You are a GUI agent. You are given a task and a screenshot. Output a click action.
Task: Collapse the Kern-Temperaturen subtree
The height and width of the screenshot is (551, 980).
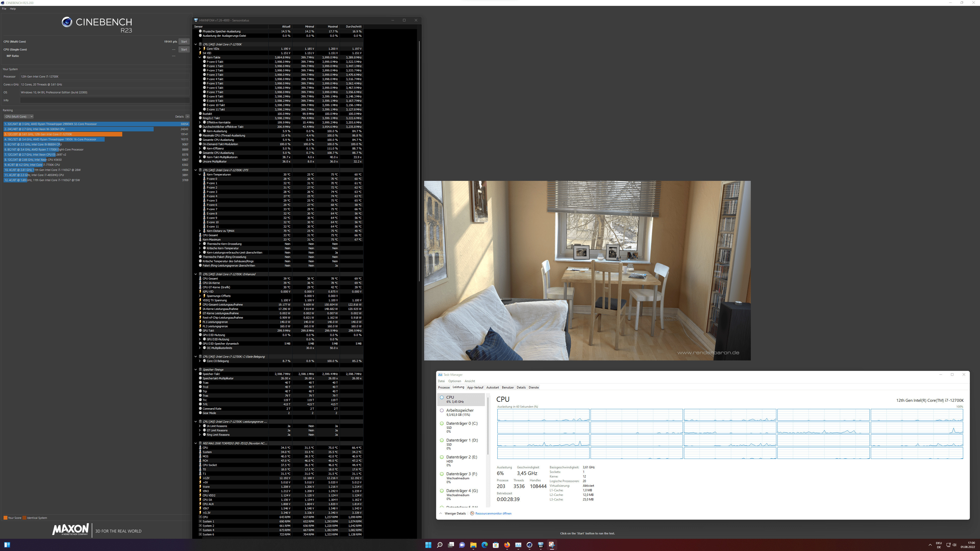(200, 174)
